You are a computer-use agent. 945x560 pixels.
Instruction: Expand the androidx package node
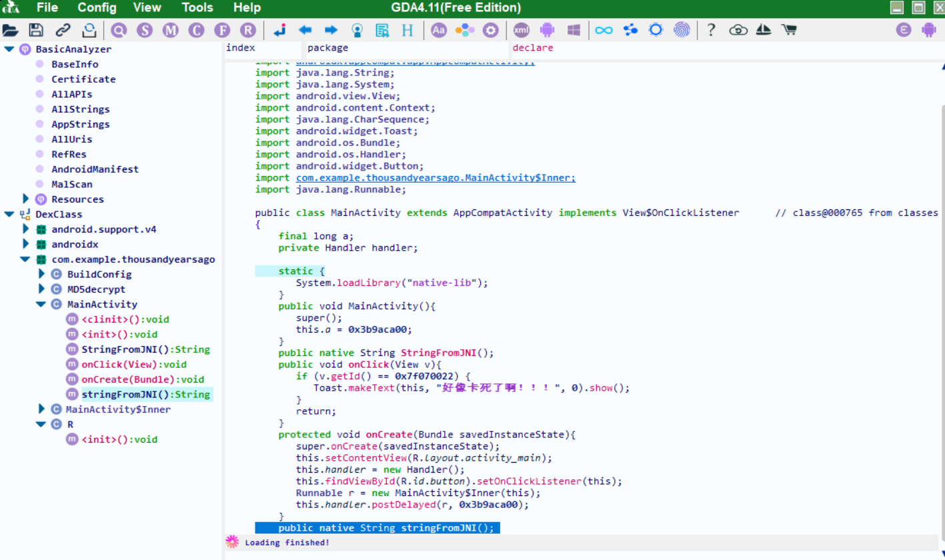26,244
